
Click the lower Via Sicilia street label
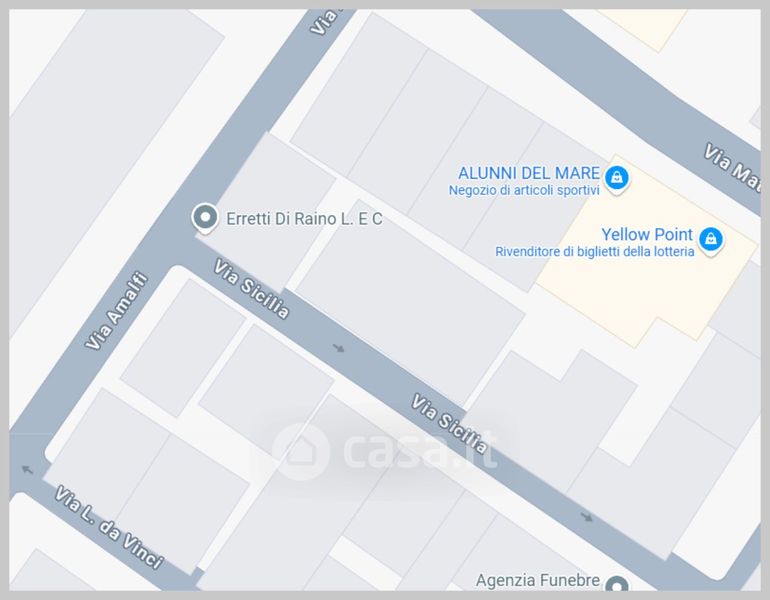[449, 424]
